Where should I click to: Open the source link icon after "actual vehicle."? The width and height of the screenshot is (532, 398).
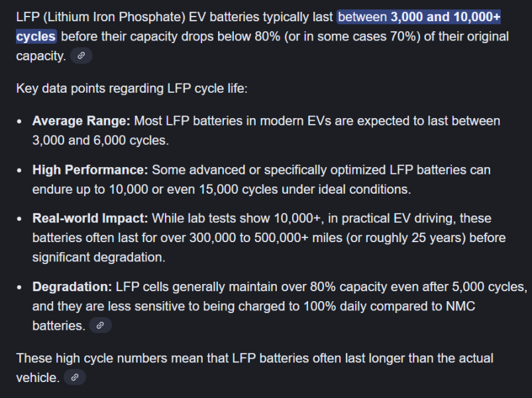75,377
